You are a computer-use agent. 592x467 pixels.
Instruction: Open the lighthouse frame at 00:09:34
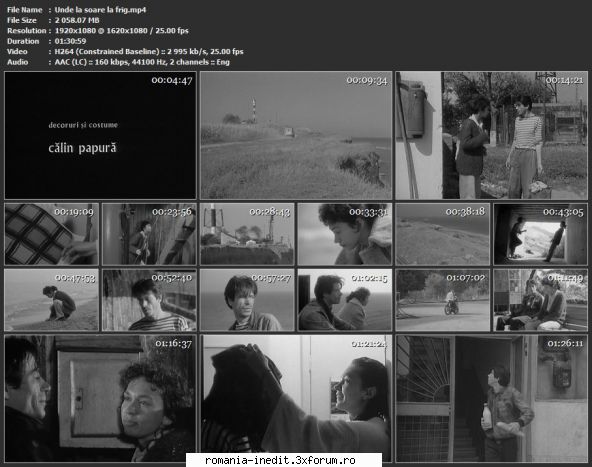tap(296, 135)
